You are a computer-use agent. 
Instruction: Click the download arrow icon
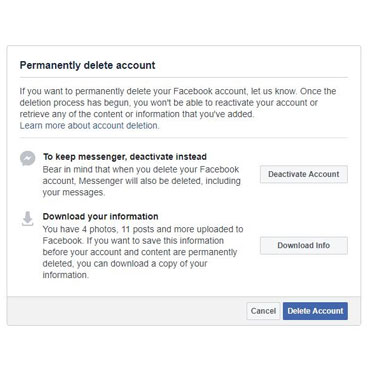28,218
